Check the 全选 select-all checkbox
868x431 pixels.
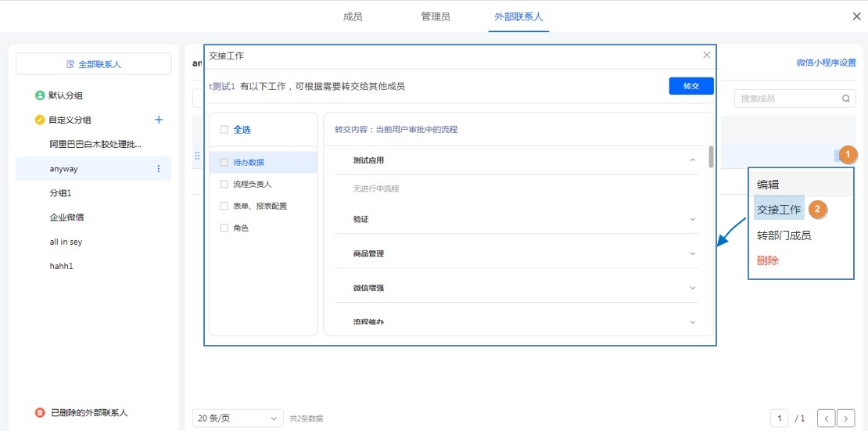coord(224,130)
